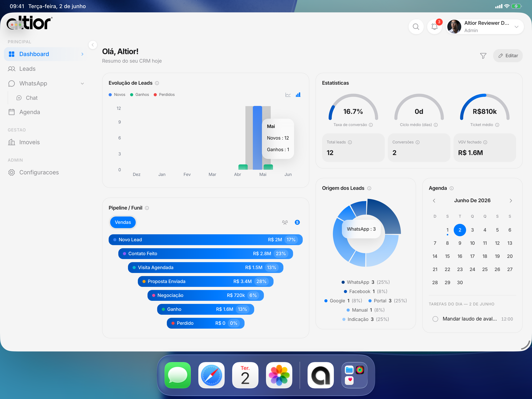Open Leads in sidebar
Viewport: 532px width, 399px height.
click(45, 69)
